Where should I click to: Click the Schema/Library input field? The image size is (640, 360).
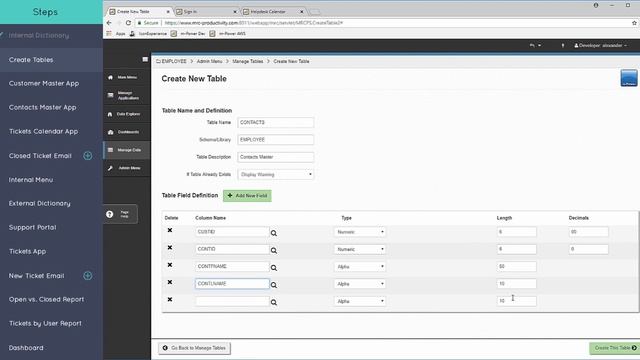pyautogui.click(x=276, y=140)
